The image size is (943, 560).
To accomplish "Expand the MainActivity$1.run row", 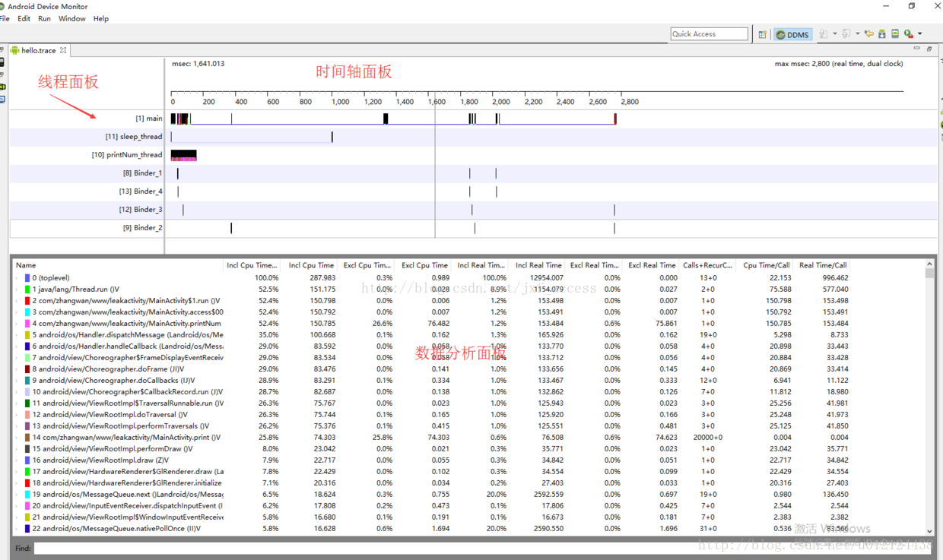I will pos(17,301).
